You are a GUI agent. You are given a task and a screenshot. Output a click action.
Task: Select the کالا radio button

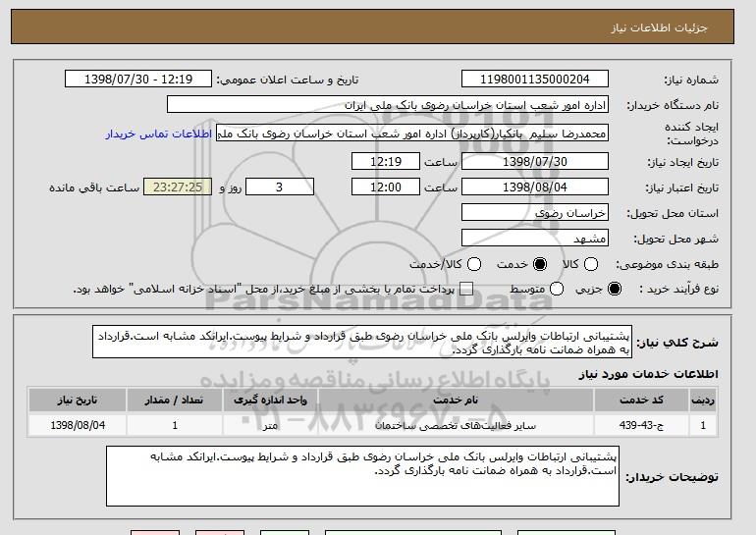pos(591,264)
